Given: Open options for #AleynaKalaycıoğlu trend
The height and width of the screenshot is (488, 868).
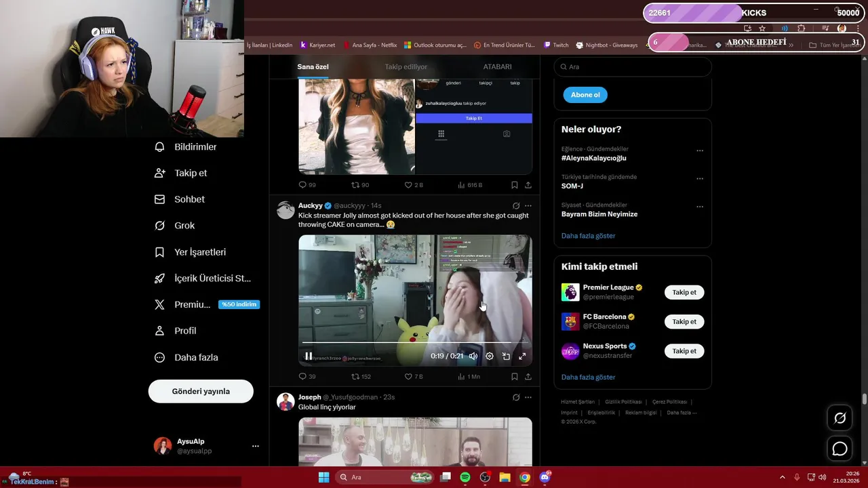Looking at the screenshot, I should (700, 151).
